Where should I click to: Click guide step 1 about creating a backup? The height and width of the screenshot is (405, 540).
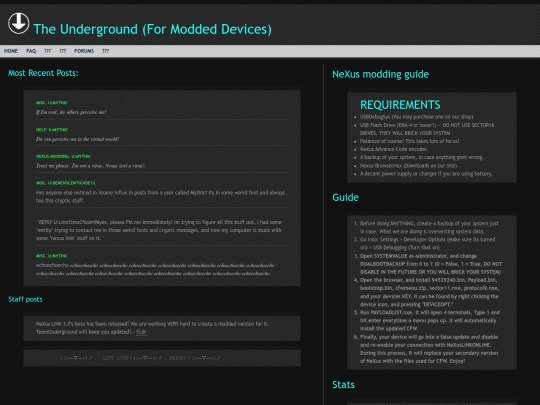coord(429,227)
